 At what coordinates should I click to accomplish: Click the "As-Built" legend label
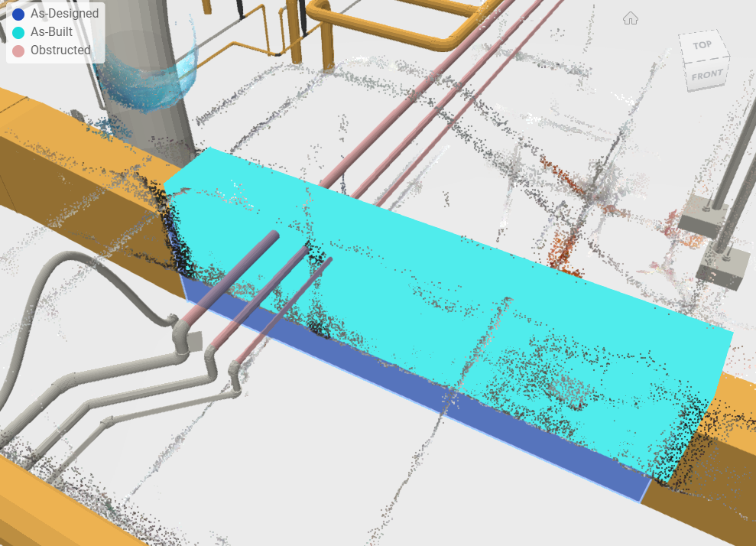point(51,32)
